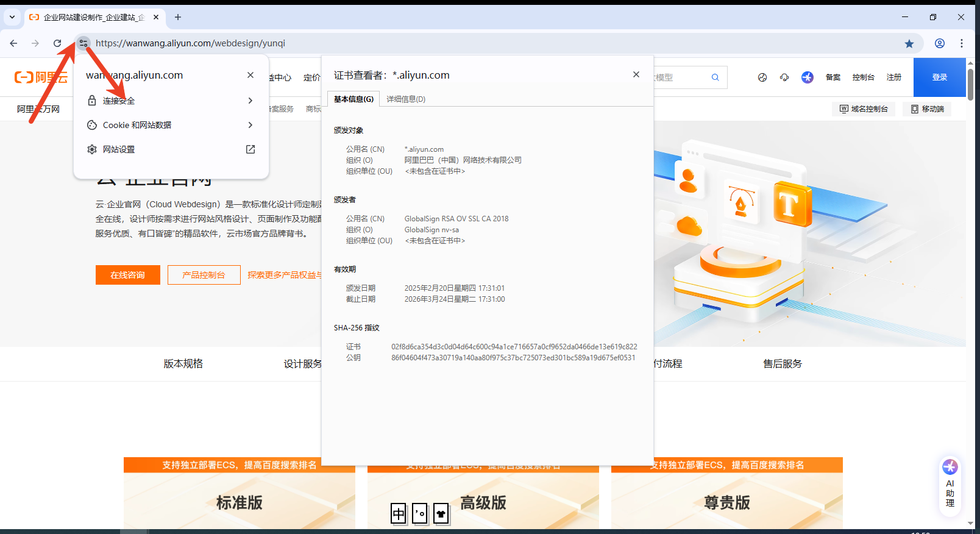
Task: Open a new browser tab
Action: tap(178, 17)
